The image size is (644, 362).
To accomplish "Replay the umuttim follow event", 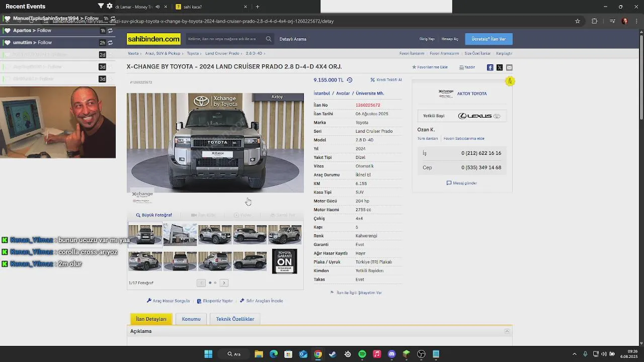I will coord(110,42).
